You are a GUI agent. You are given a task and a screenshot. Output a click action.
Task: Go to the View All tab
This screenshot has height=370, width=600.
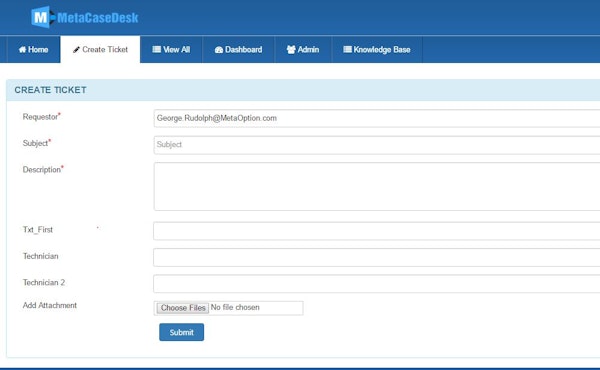171,50
